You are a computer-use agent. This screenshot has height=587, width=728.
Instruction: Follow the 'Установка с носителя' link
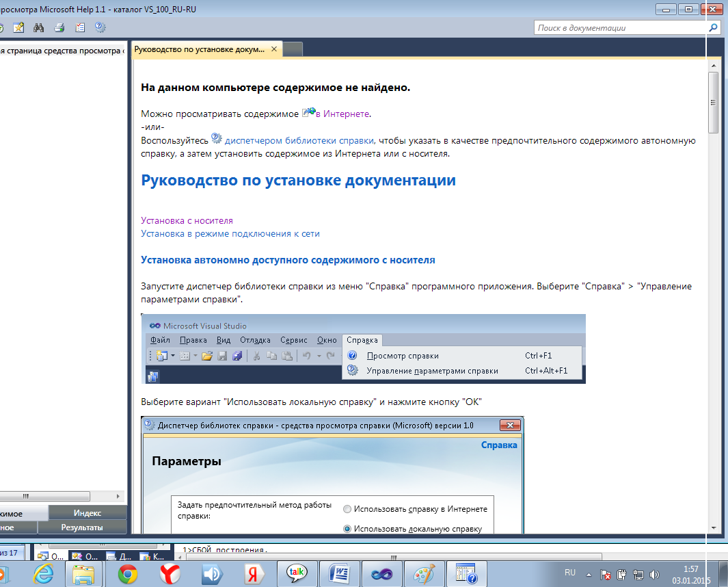click(x=187, y=221)
